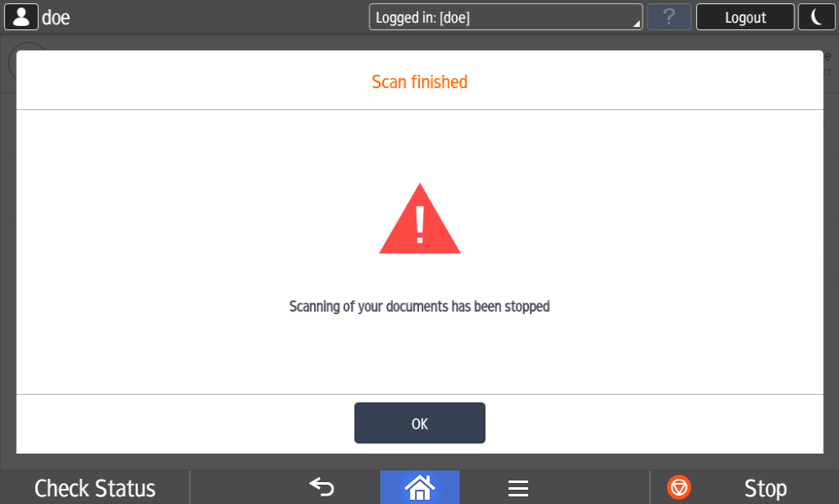Click the user profile icon next to doe

pyautogui.click(x=21, y=17)
